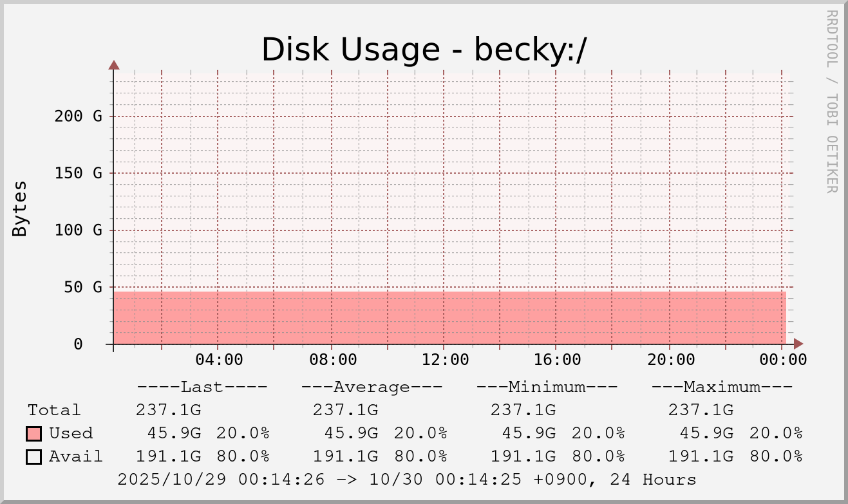This screenshot has height=504, width=848.
Task: Click the 'Total' row label
Action: pyautogui.click(x=54, y=410)
